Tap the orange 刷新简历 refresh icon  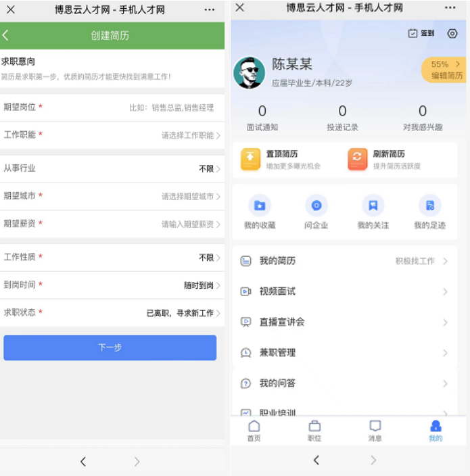357,160
